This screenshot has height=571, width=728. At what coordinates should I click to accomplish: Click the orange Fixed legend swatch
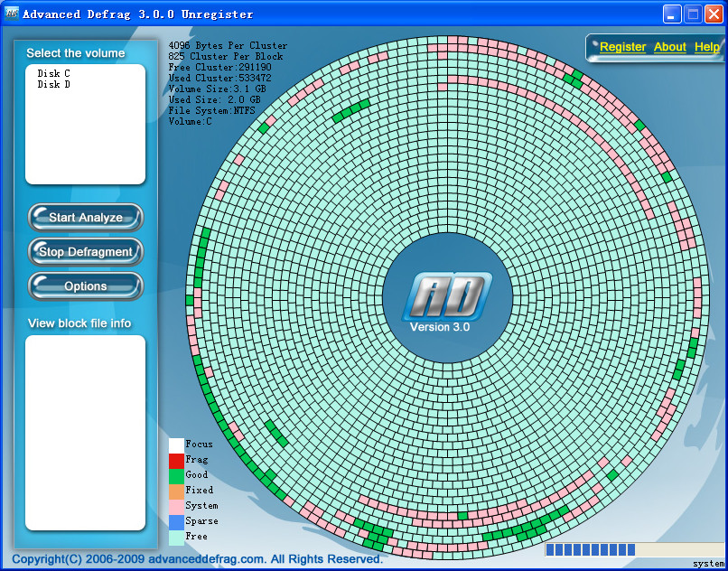pos(176,491)
